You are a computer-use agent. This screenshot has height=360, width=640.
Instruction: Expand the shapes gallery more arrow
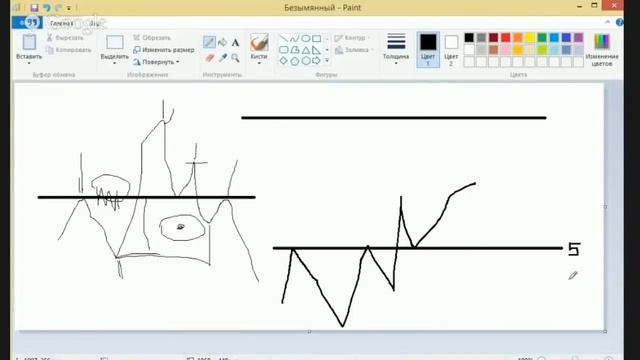327,61
